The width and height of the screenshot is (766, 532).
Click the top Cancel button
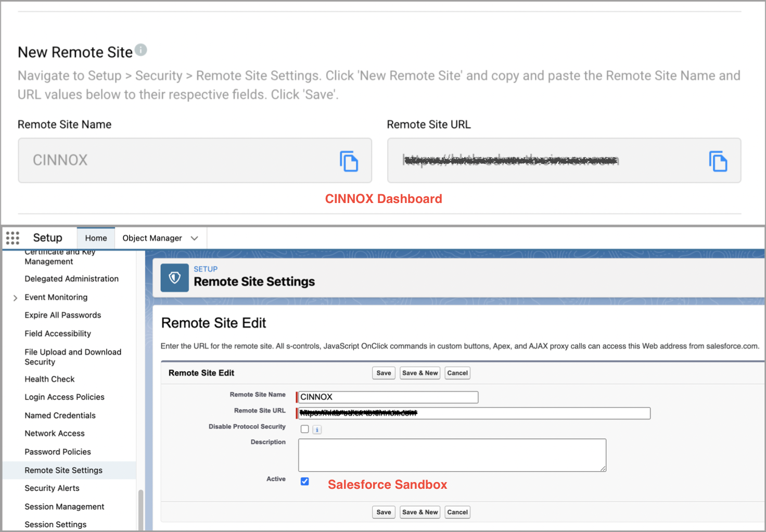click(x=457, y=373)
